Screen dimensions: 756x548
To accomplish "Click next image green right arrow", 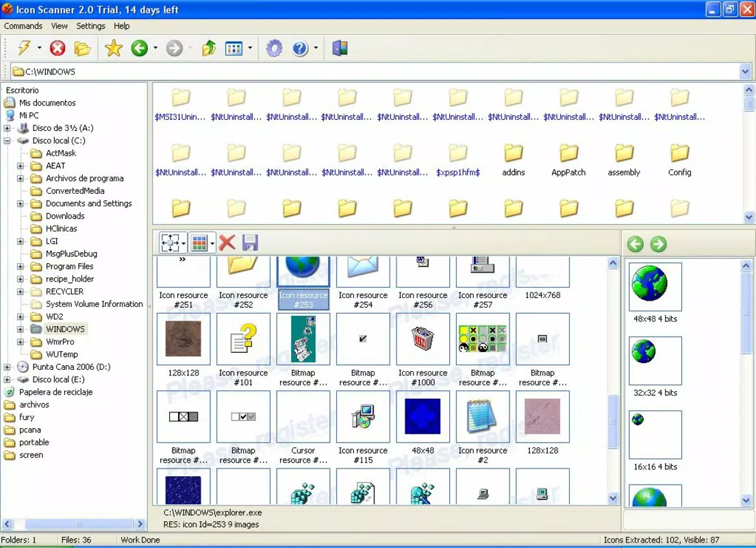I will tap(658, 244).
